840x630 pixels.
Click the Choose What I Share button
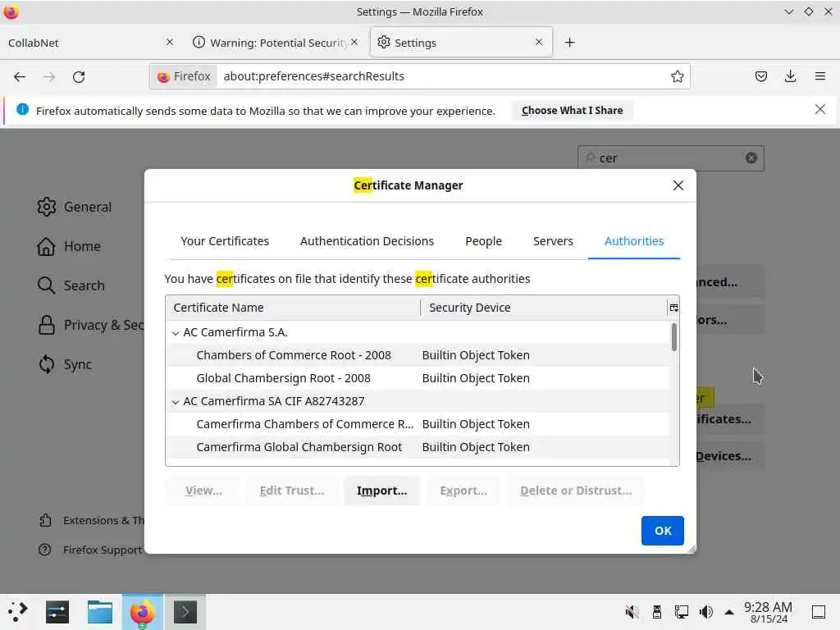point(572,111)
